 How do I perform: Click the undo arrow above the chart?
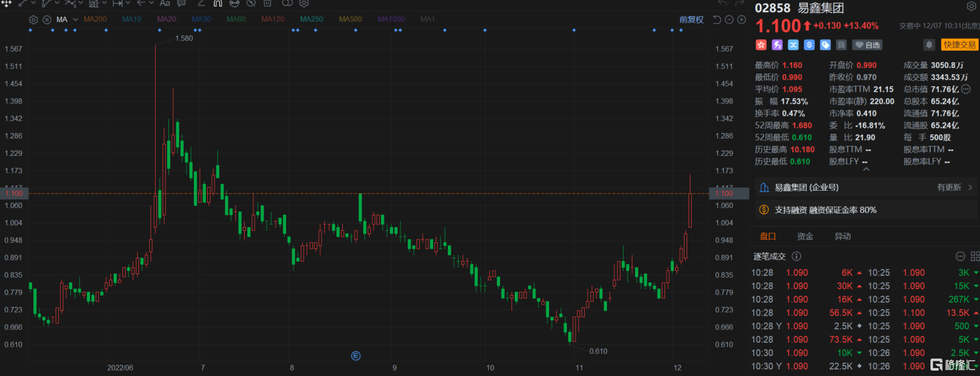tap(722, 3)
